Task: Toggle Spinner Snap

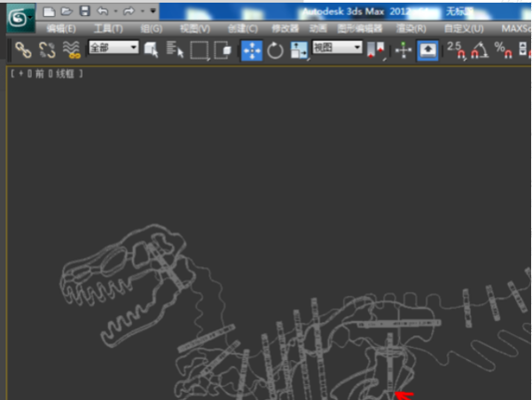Action: 525,51
